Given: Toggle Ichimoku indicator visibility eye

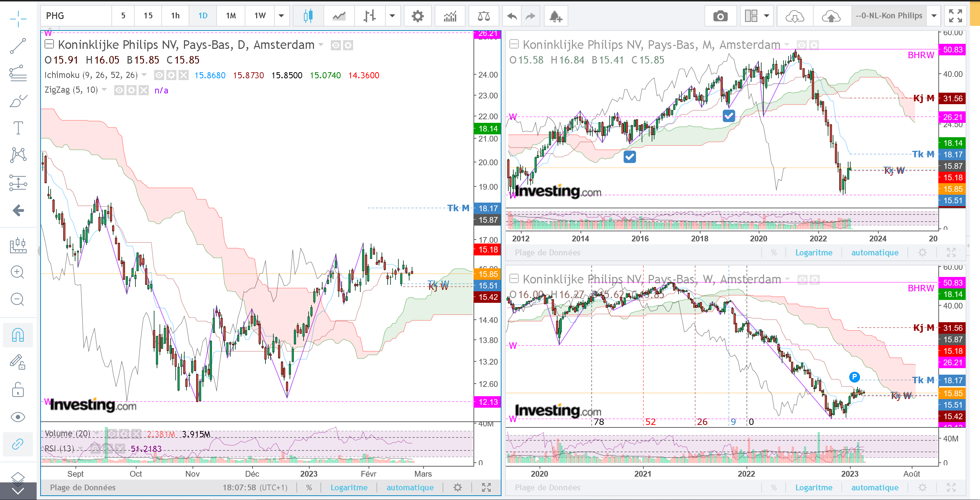Looking at the screenshot, I should tap(159, 75).
